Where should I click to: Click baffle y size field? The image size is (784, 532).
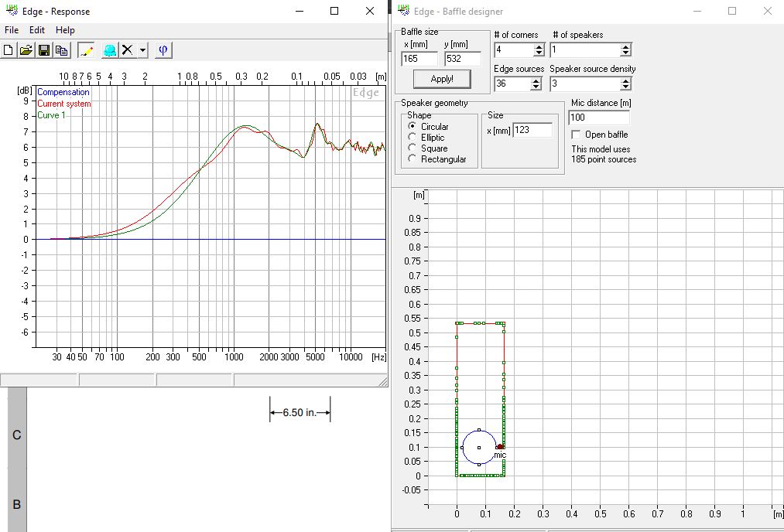pos(463,59)
